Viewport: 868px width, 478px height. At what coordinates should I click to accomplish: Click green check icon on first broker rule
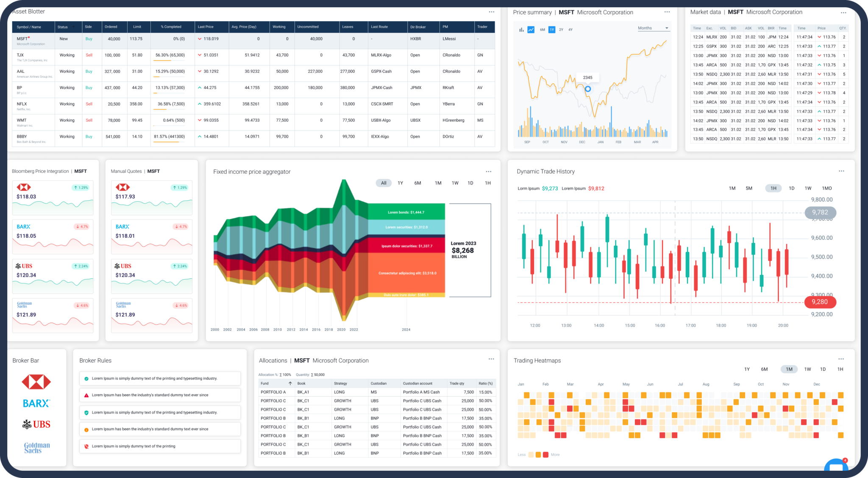click(x=86, y=378)
